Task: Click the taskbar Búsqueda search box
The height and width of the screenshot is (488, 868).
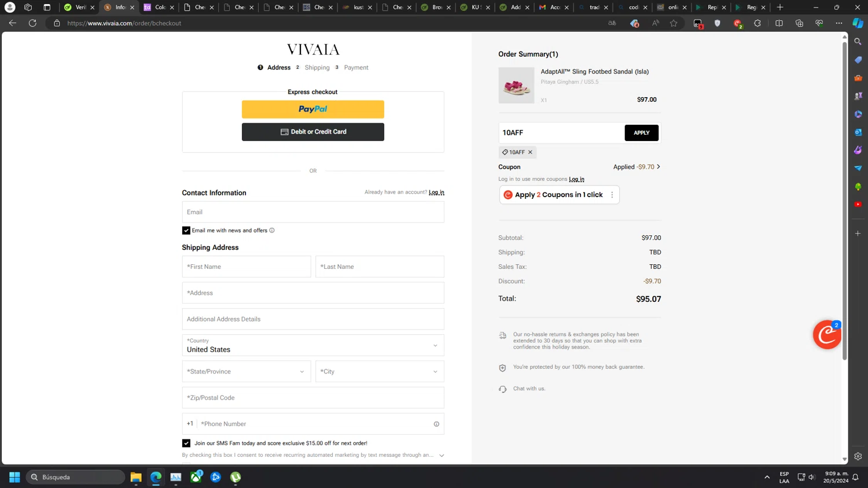Action: pos(75,477)
